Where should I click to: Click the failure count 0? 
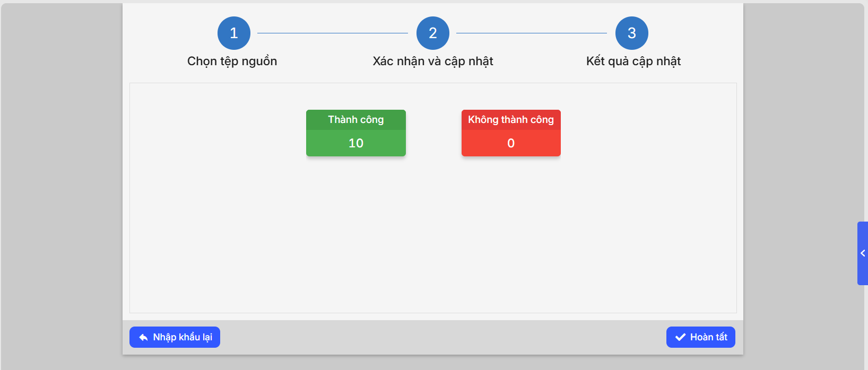511,143
